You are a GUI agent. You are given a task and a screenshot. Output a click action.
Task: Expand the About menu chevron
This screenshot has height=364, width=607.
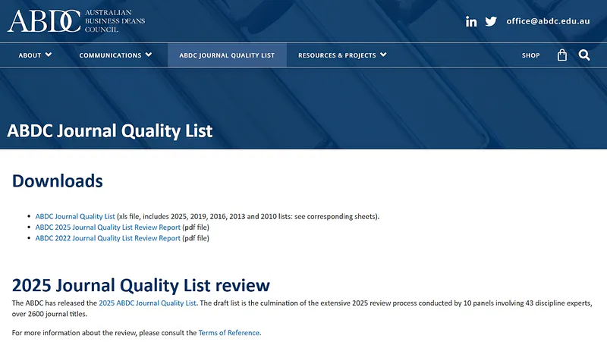[x=49, y=55]
